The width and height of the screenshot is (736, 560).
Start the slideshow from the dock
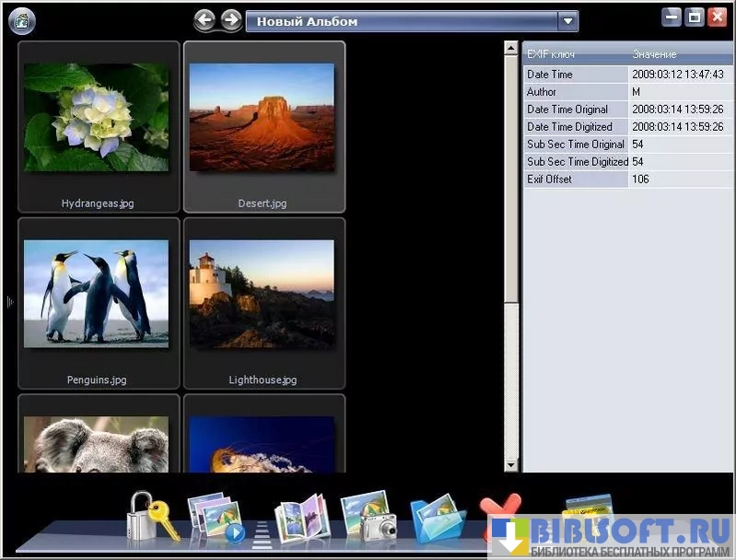(x=216, y=518)
